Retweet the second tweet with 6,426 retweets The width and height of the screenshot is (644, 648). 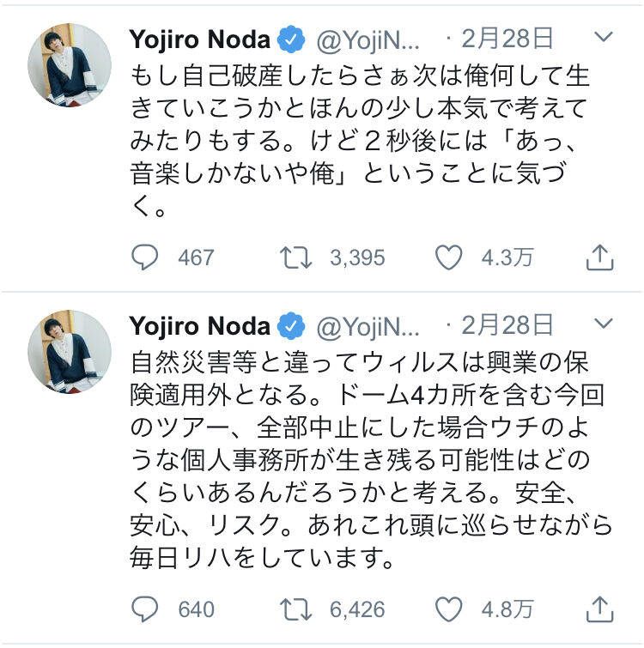click(297, 609)
